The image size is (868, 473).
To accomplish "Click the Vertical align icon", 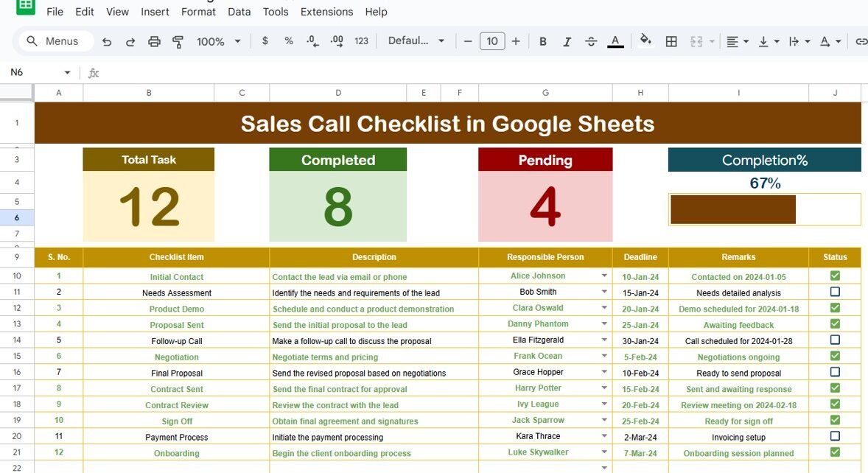I will point(763,41).
